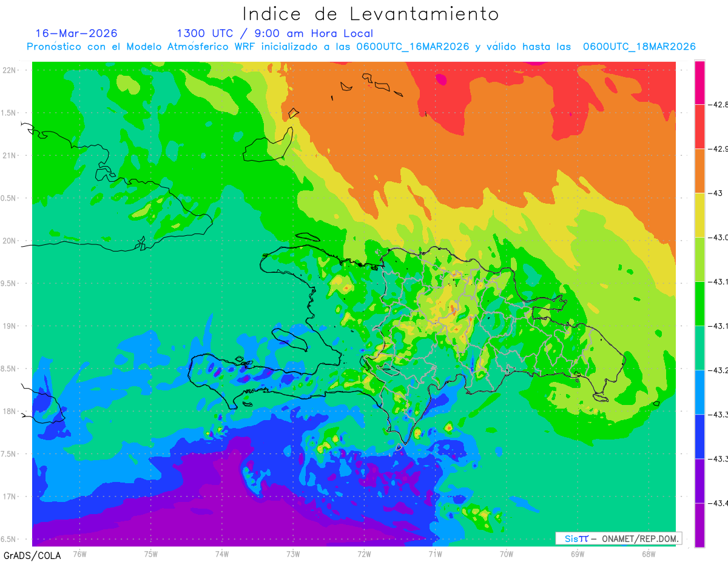
Task: Click the '18N' latitude label
Action: (10, 411)
